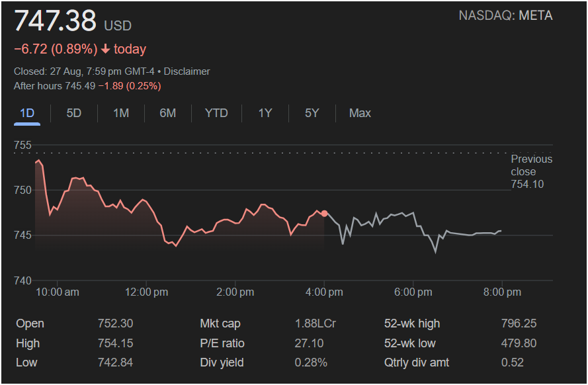Click the after hours price 745.49
Viewport: 588px width, 385px height.
tap(79, 86)
